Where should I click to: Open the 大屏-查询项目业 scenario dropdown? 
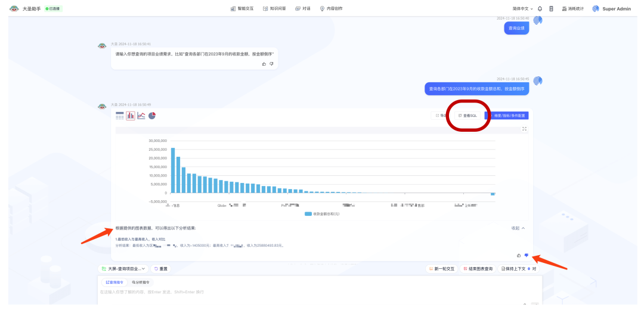[x=123, y=269]
